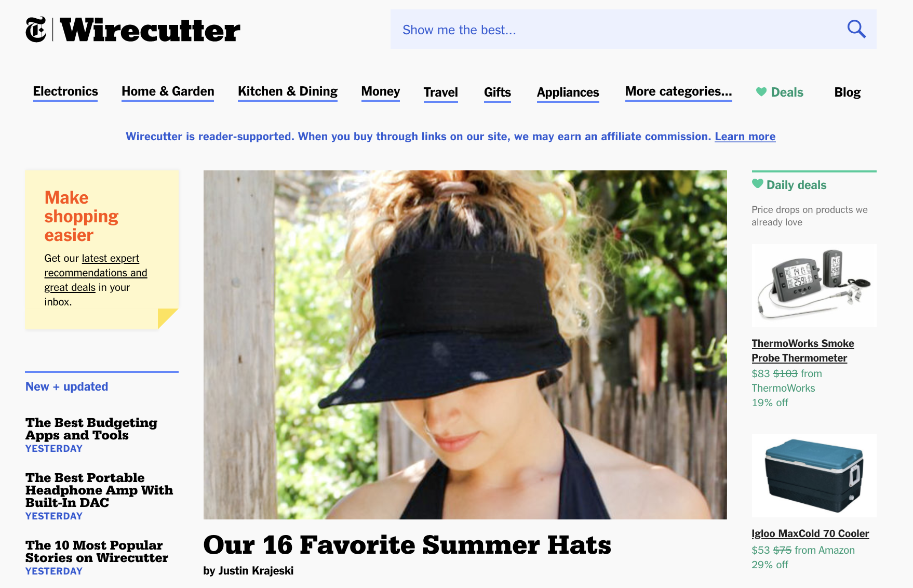This screenshot has width=913, height=588.
Task: Open The Best Budgeting Apps and Tools
Action: pos(91,429)
